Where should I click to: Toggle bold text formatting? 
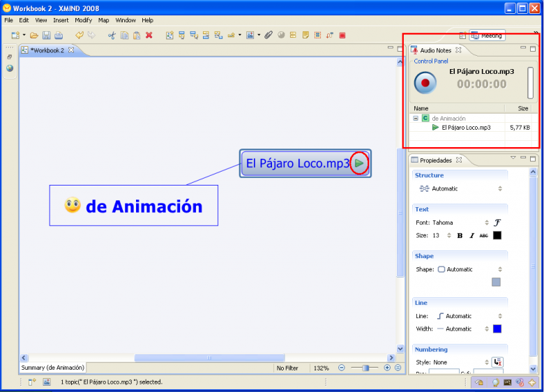[x=460, y=236]
